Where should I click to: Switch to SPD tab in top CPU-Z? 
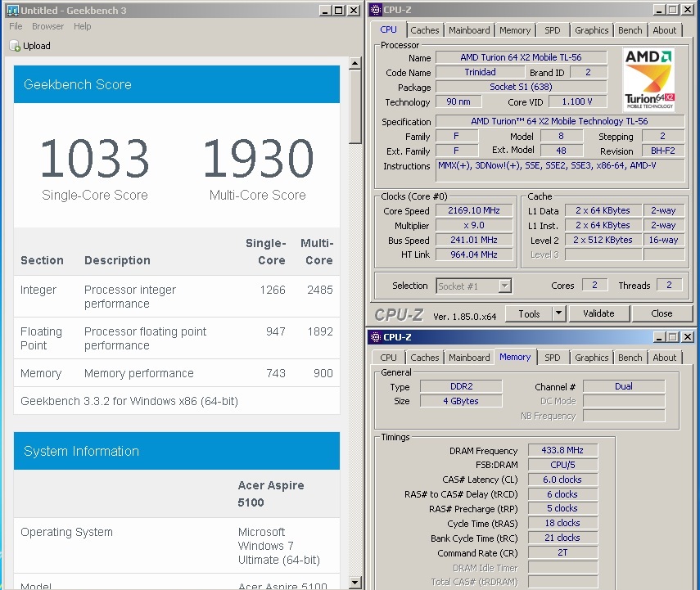(553, 30)
